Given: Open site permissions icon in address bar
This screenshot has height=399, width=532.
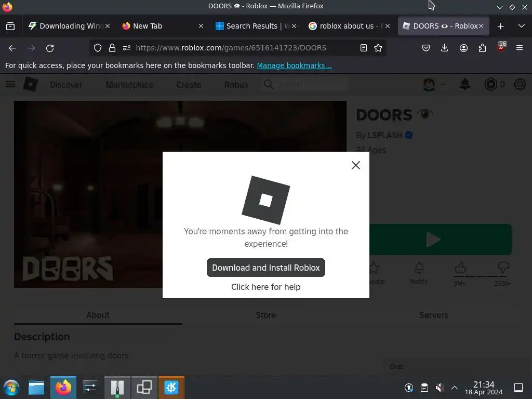Looking at the screenshot, I should (x=127, y=48).
